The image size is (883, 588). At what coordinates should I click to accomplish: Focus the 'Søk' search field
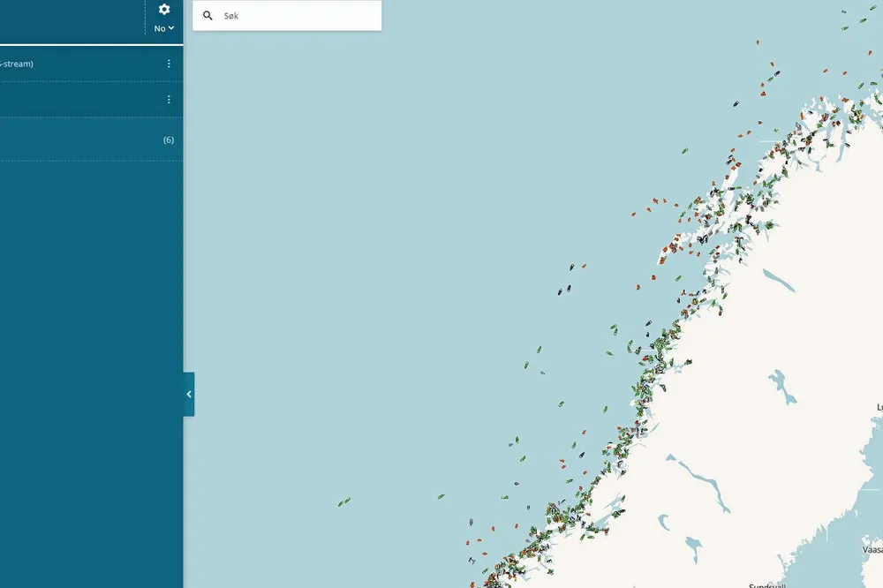(291, 16)
